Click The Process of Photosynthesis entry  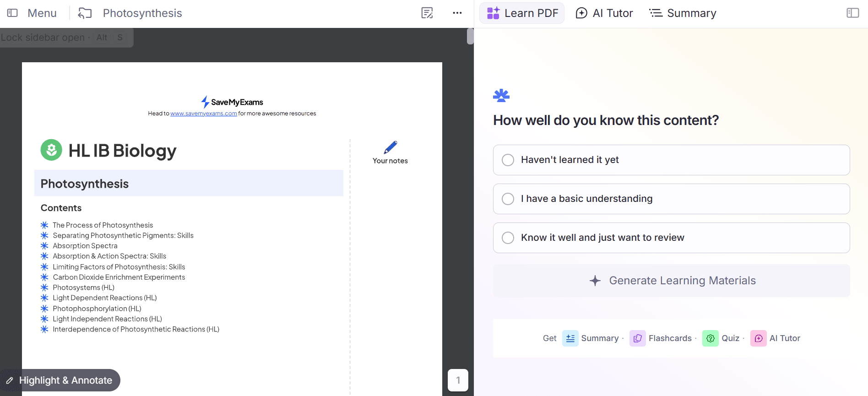[103, 225]
